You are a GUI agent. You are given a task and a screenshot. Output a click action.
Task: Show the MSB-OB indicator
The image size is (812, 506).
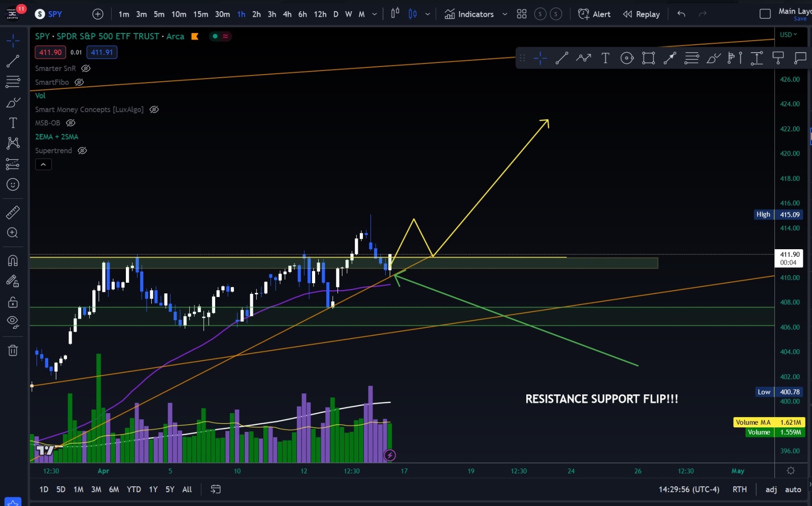[x=71, y=123]
